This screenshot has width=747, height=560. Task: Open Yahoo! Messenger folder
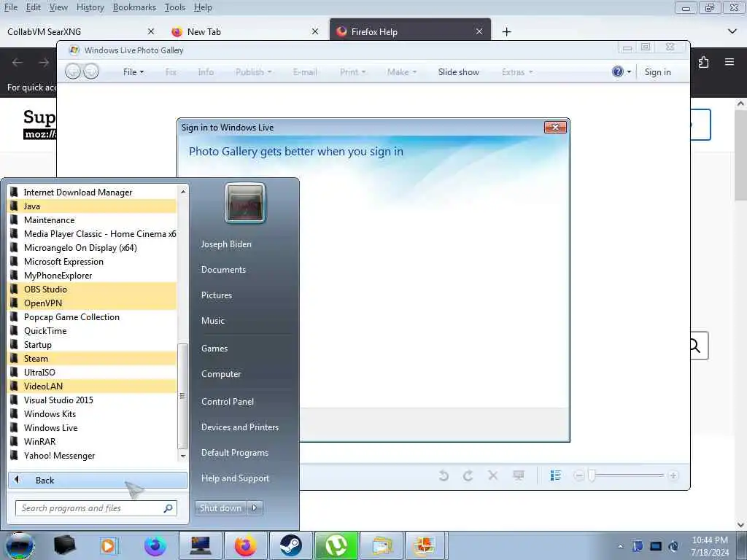click(x=93, y=456)
